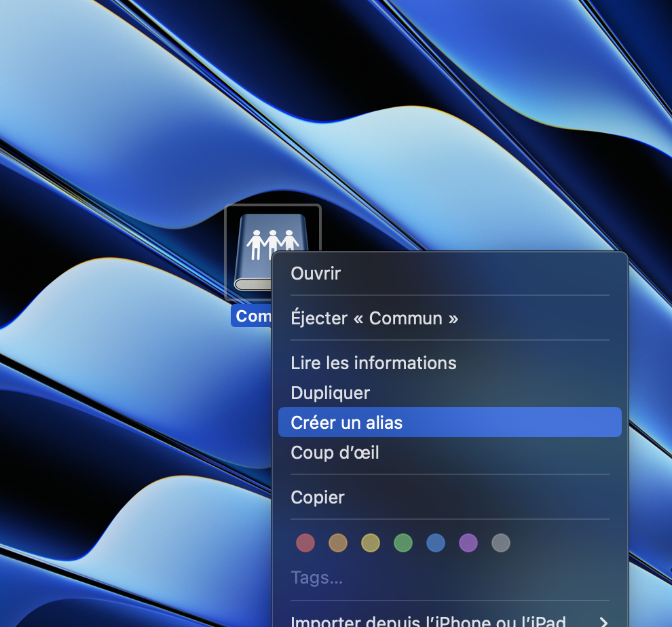The image size is (672, 627).
Task: Apply the yellow tag color
Action: click(371, 543)
